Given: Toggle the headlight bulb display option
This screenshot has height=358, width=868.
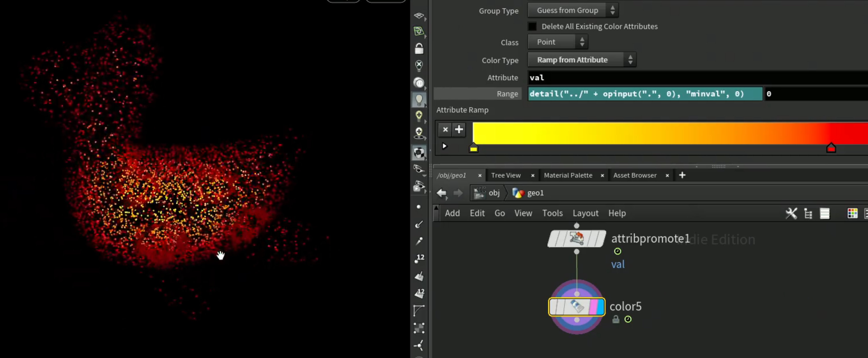Looking at the screenshot, I should [x=419, y=100].
